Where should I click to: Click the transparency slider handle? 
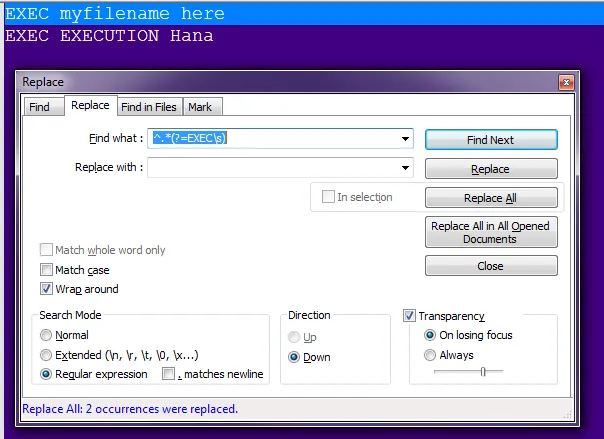tap(483, 372)
